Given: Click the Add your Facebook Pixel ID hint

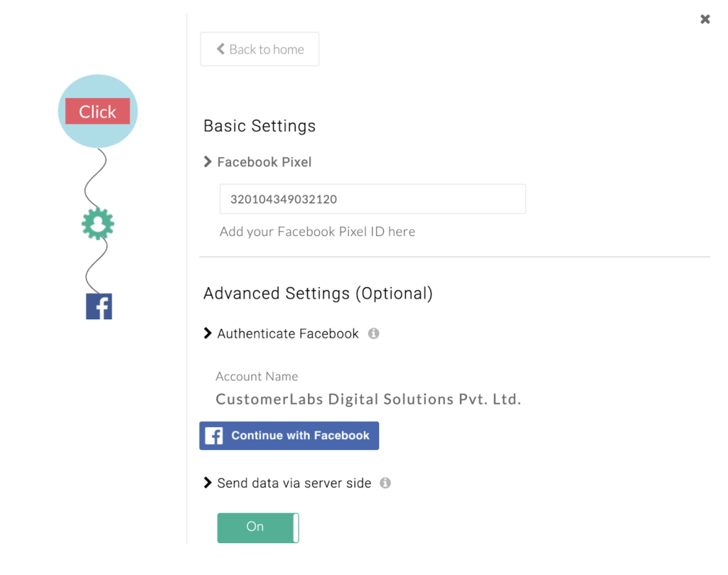Looking at the screenshot, I should click(x=318, y=232).
